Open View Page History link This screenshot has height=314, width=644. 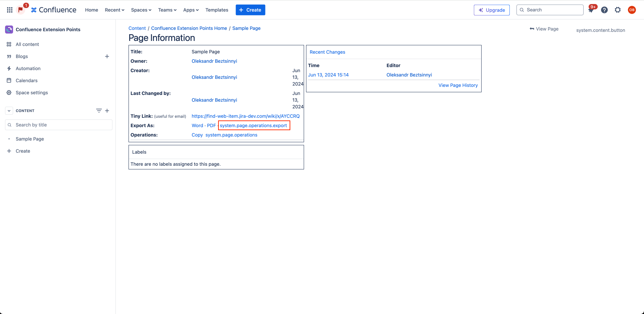point(458,85)
